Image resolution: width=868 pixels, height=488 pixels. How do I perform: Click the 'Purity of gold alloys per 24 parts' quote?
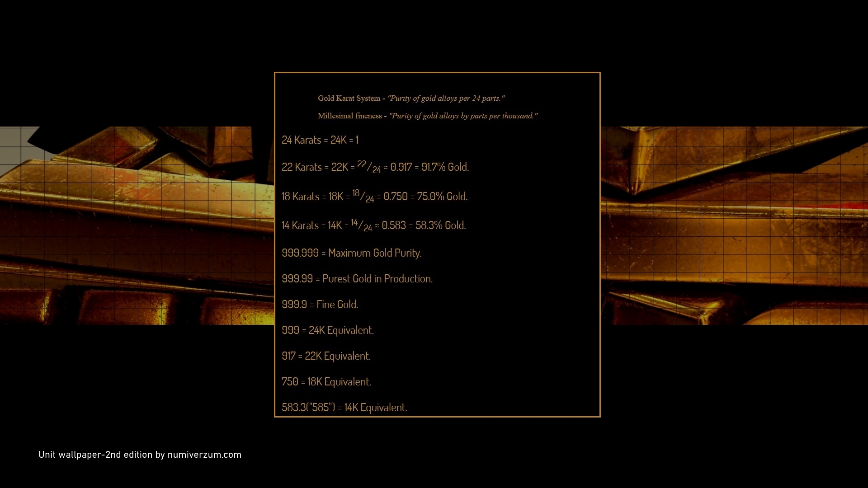pyautogui.click(x=446, y=98)
